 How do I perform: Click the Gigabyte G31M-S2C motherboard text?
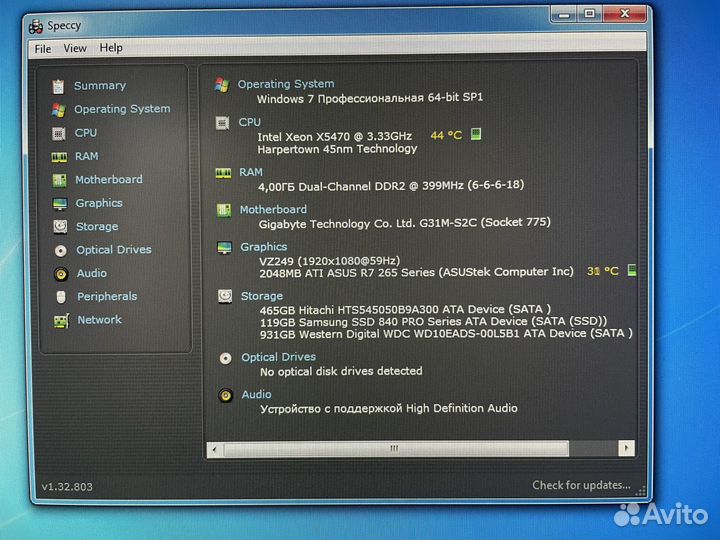[405, 224]
